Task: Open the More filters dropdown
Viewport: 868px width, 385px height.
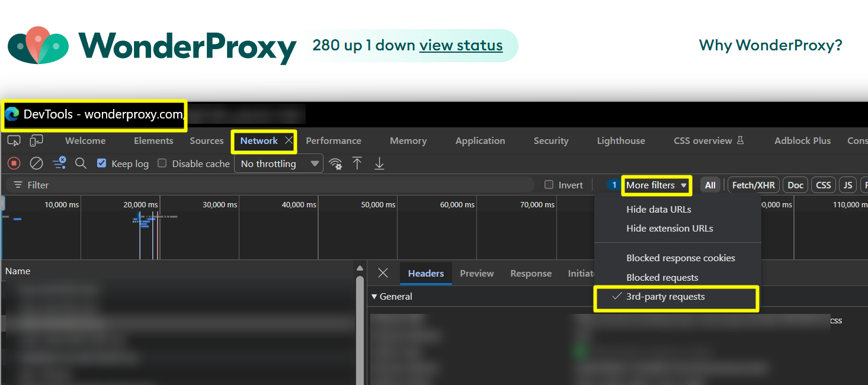Action: click(x=656, y=185)
